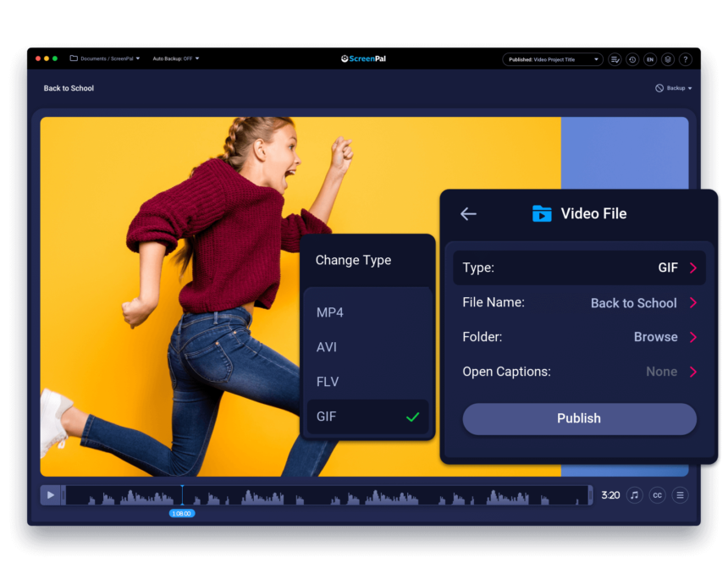728x574 pixels.
Task: Click the Back to School project title
Action: point(69,88)
